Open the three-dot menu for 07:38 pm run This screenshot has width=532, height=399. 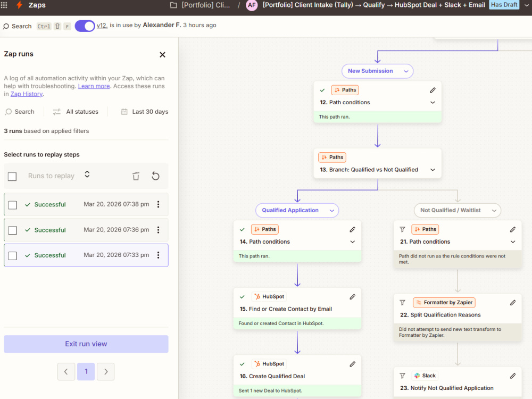click(158, 204)
